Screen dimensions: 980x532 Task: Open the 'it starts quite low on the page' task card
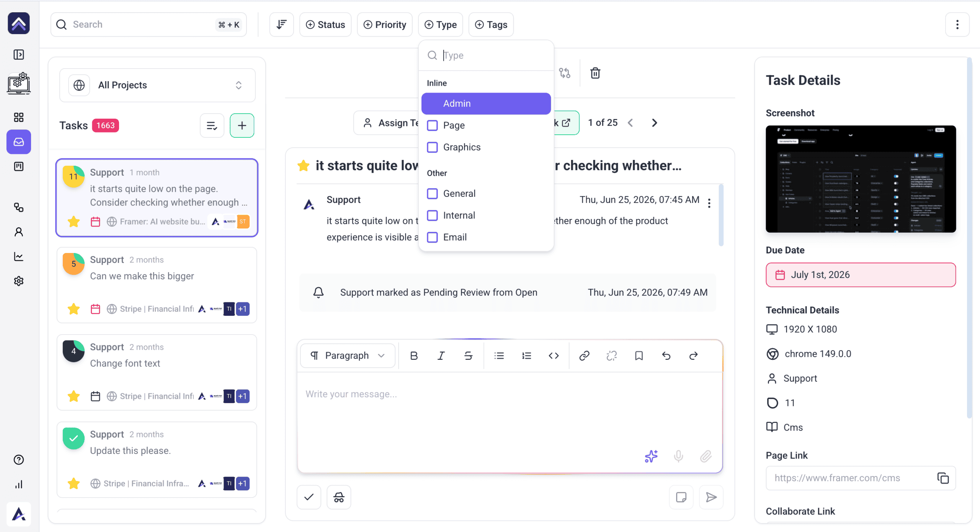[x=157, y=198]
